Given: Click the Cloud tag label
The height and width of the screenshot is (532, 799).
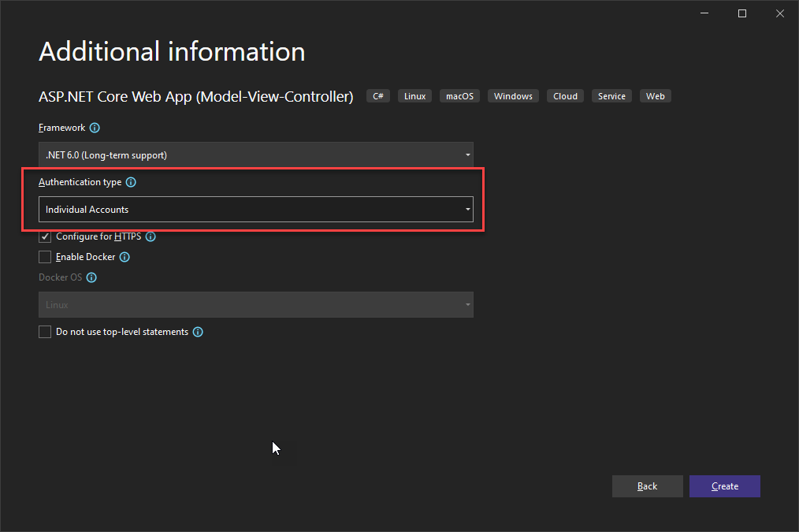Looking at the screenshot, I should click(565, 96).
